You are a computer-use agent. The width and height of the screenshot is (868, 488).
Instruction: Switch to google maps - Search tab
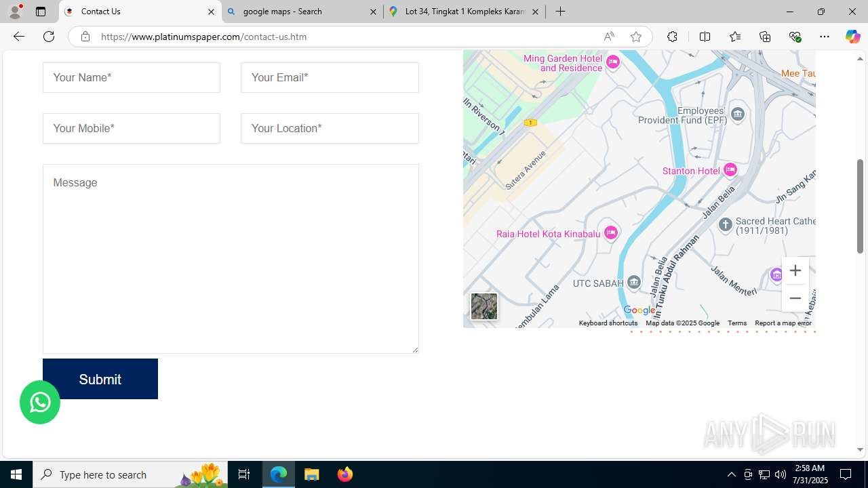(302, 12)
